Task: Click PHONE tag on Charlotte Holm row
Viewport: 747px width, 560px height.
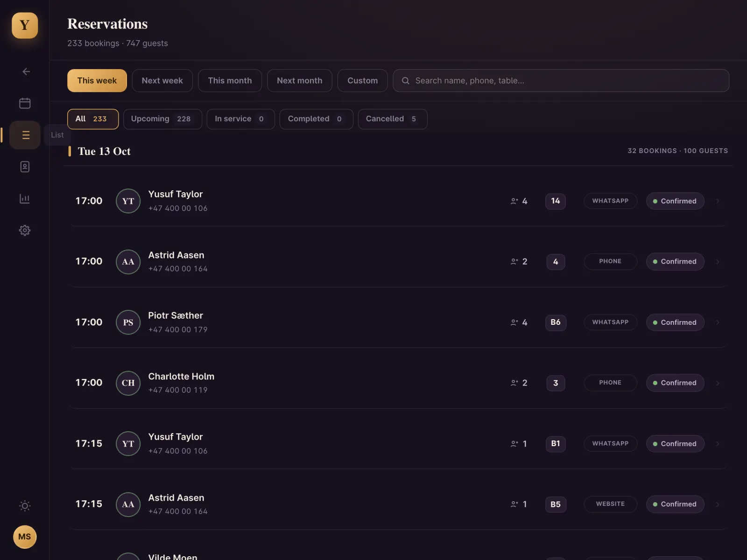Action: tap(610, 383)
